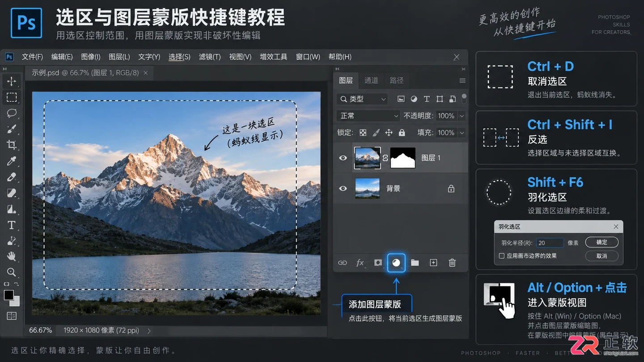
Task: Click the link layers icon
Action: (x=343, y=263)
